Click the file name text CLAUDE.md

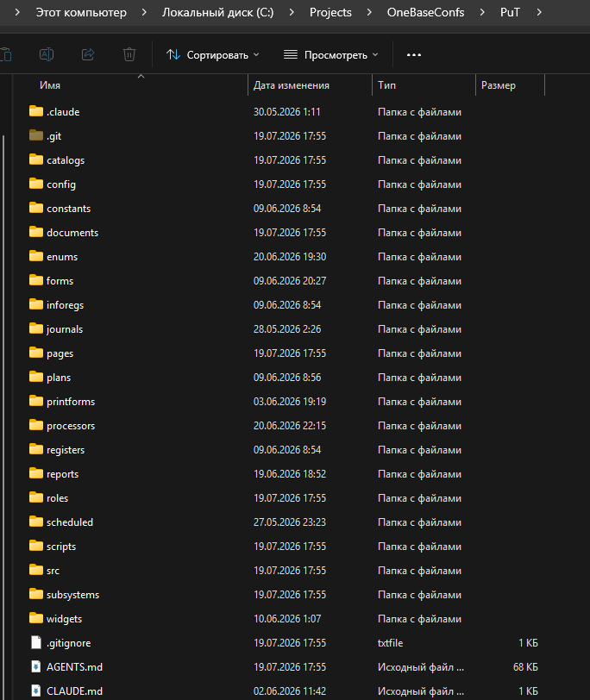coord(74,691)
